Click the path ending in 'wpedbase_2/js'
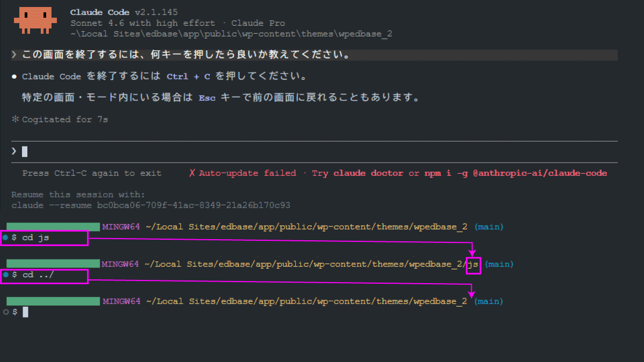Viewport: 644px width, 362px height. (311, 264)
